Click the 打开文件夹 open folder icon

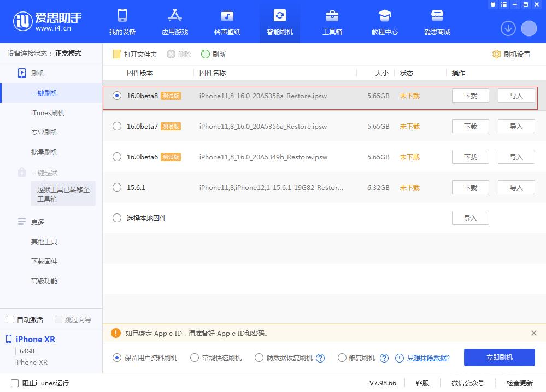point(116,54)
